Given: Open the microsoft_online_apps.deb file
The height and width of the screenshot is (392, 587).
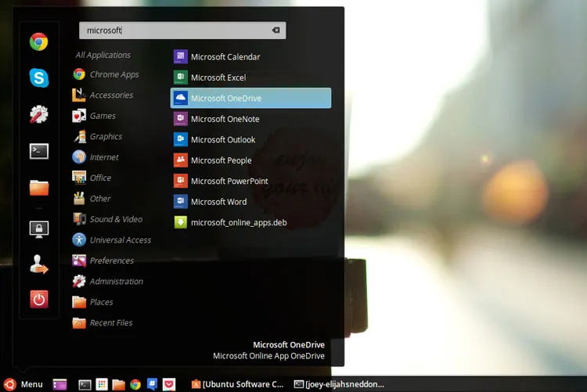Looking at the screenshot, I should pyautogui.click(x=238, y=222).
